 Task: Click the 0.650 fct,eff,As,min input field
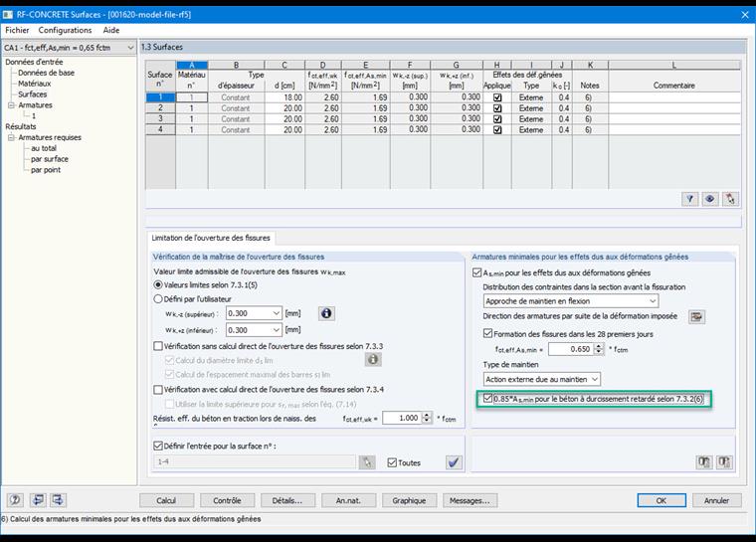pyautogui.click(x=571, y=349)
